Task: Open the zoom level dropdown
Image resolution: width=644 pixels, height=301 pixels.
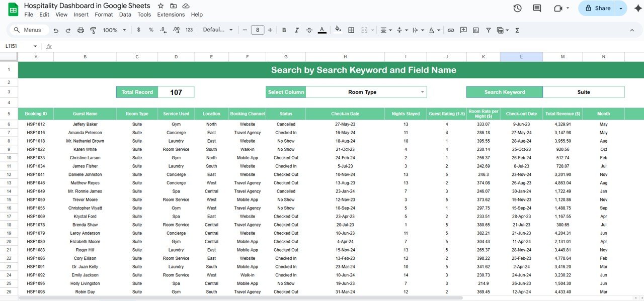Action: coord(114,30)
